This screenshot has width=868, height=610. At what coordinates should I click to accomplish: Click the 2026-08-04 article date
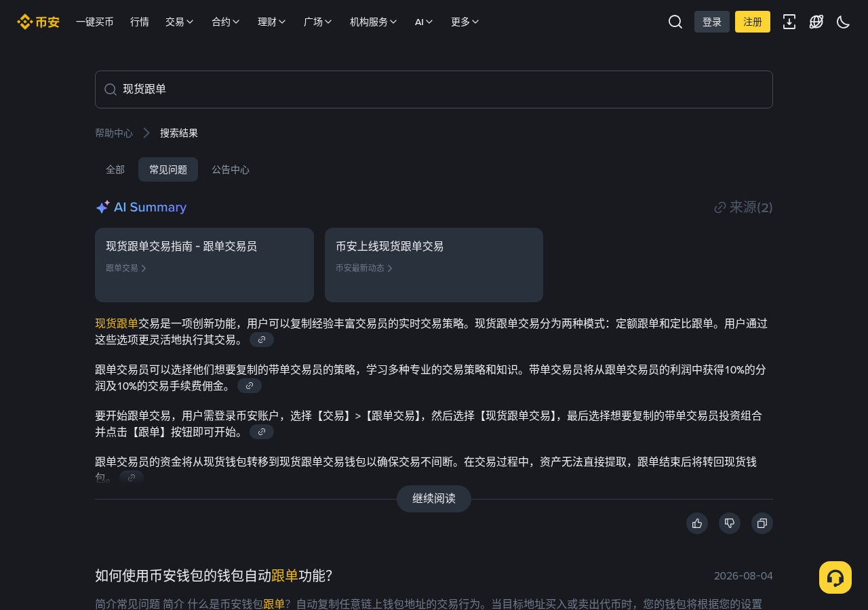tap(743, 576)
